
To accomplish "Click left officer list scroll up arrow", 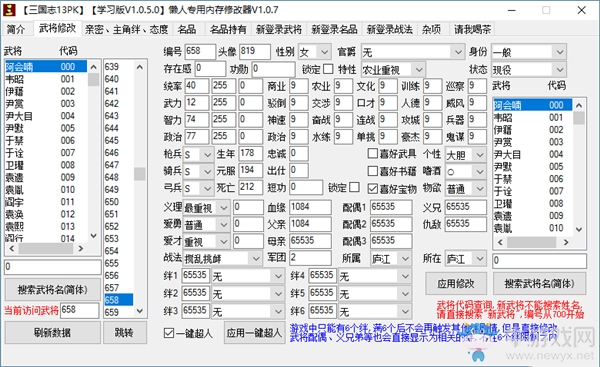I will point(94,67).
